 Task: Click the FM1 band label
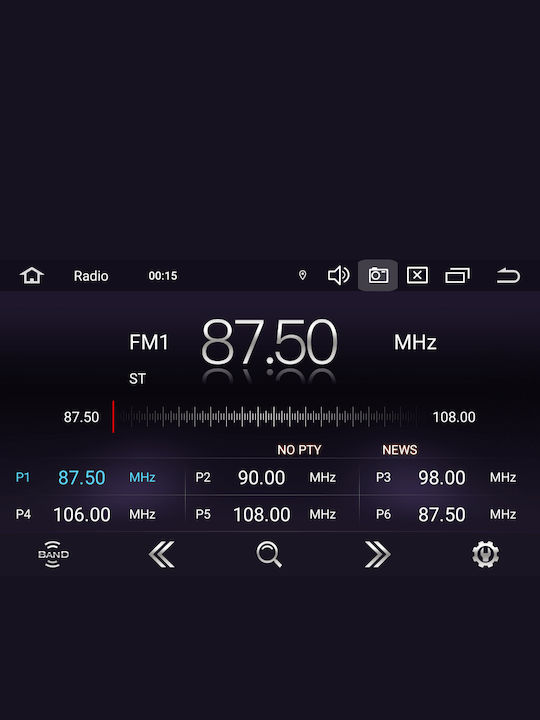(x=149, y=342)
